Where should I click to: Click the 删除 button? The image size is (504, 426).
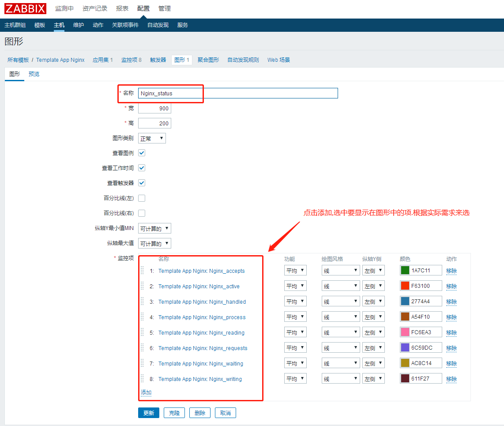200,413
